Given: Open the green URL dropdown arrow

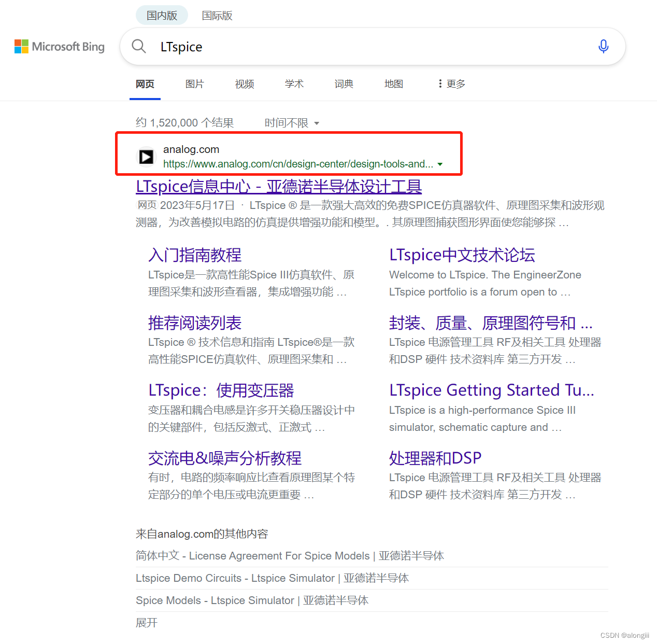Looking at the screenshot, I should tap(440, 164).
